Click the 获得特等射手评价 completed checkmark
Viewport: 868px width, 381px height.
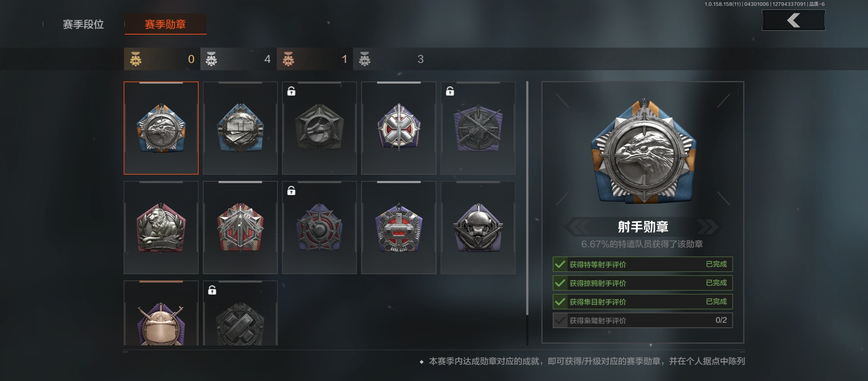[x=560, y=264]
